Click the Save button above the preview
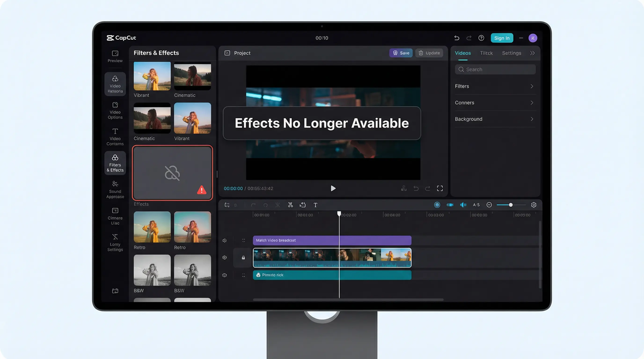644x359 pixels. tap(400, 52)
